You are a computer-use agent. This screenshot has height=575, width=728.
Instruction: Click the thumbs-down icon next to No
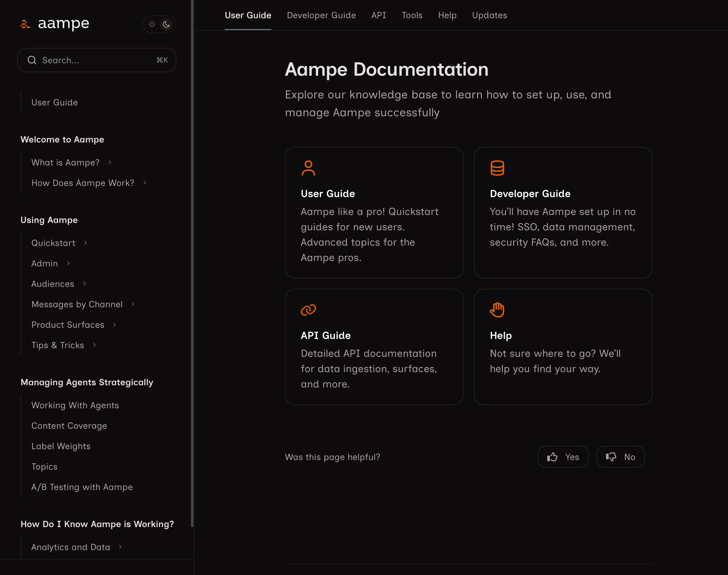pyautogui.click(x=611, y=456)
